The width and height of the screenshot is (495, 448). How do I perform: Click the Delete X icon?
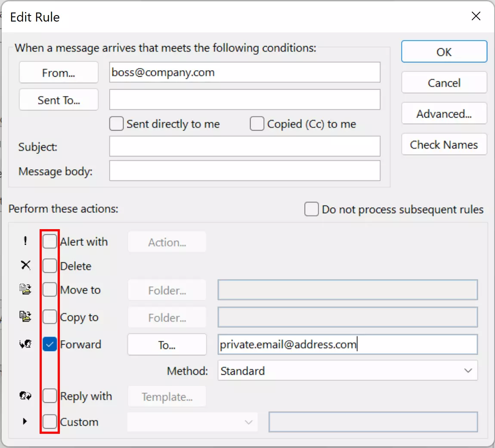pos(25,265)
